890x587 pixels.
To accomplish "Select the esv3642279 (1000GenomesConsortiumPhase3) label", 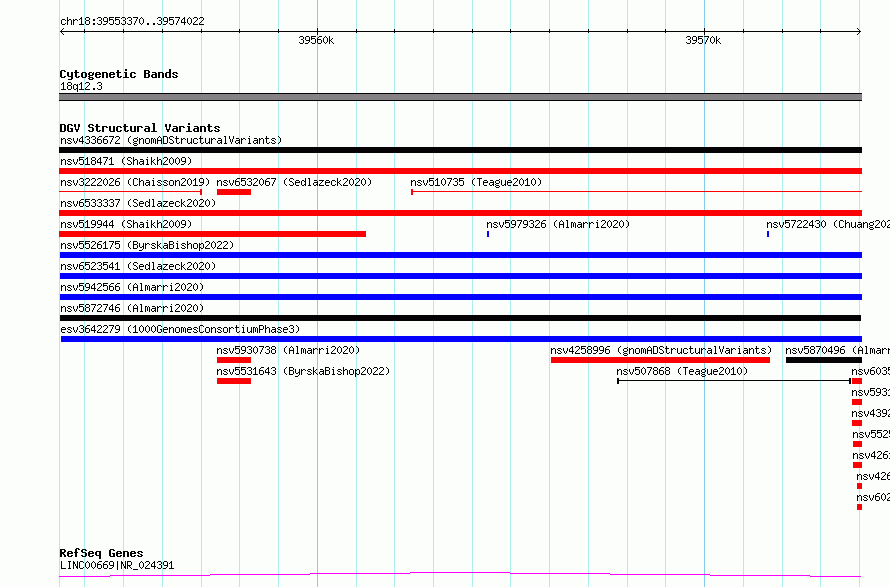I will coord(180,329).
